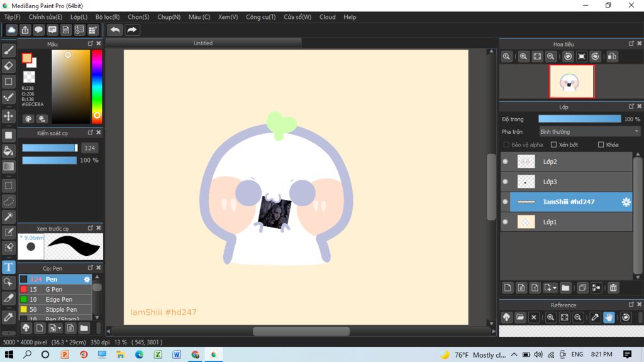Activate the rectangular Select tool
The height and width of the screenshot is (362, 644).
coord(9,185)
